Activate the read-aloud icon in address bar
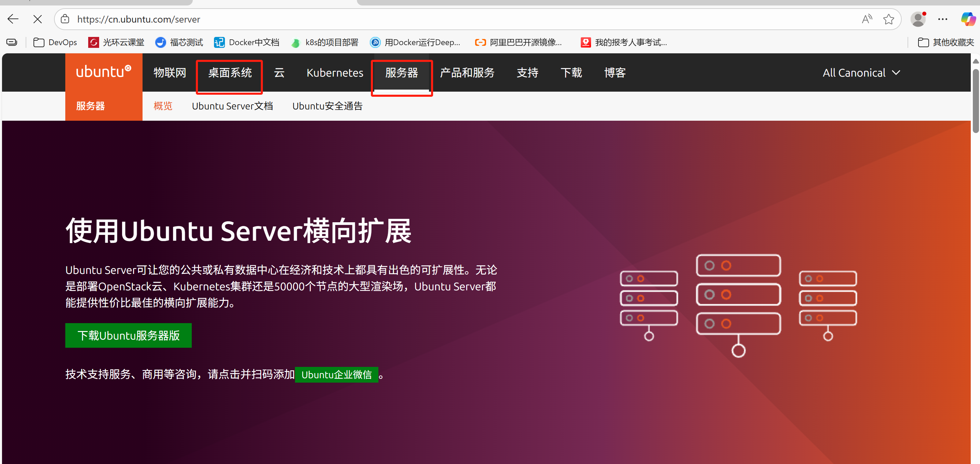This screenshot has width=980, height=464. click(867, 19)
